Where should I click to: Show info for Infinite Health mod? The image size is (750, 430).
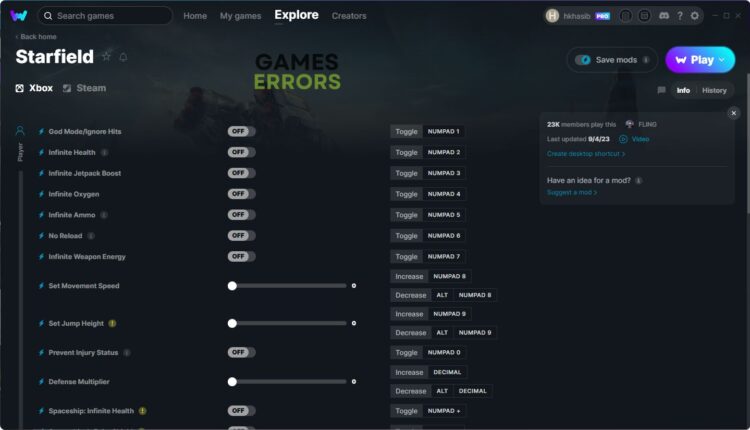pos(104,152)
